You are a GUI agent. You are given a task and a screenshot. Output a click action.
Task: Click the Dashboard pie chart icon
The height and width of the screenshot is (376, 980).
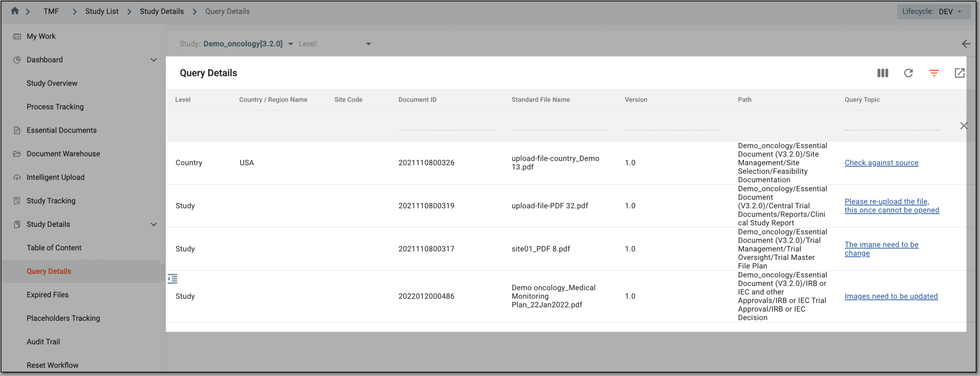click(17, 60)
